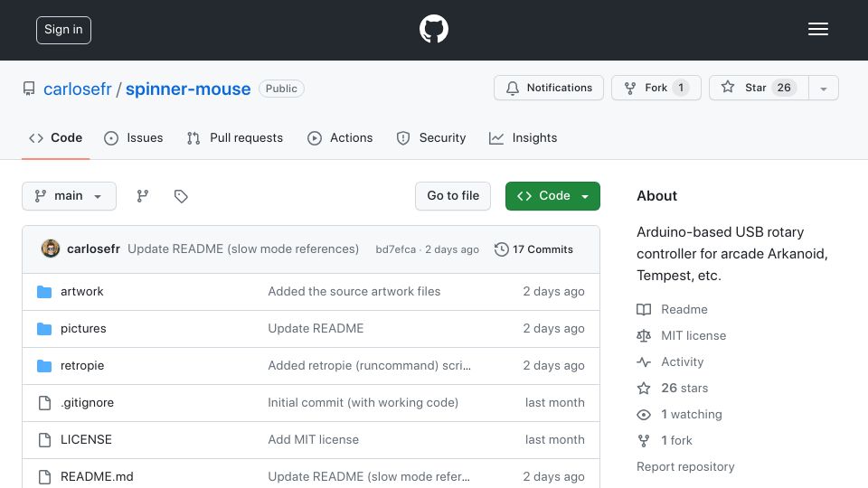The width and height of the screenshot is (868, 488).
Task: Open 'Update README' commit on pictures row
Action: click(316, 329)
